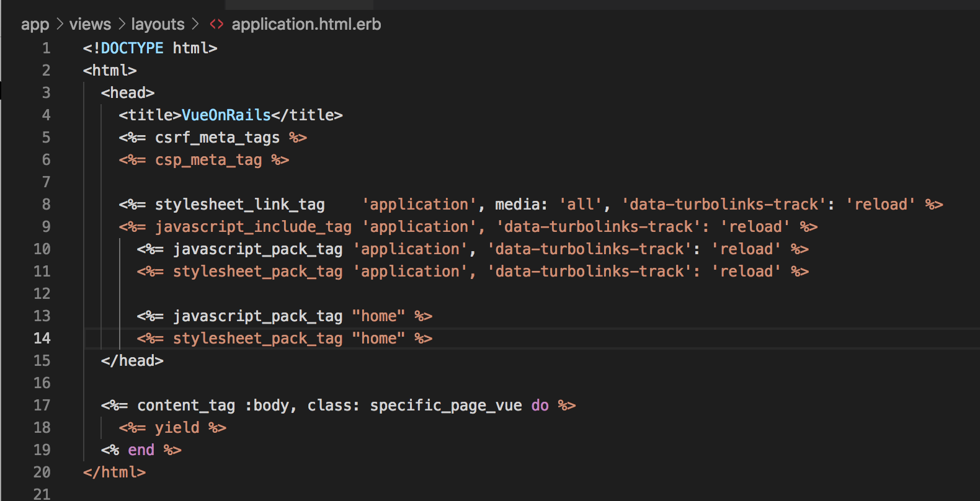Select the application.html.erb breadcrumb item

point(306,25)
